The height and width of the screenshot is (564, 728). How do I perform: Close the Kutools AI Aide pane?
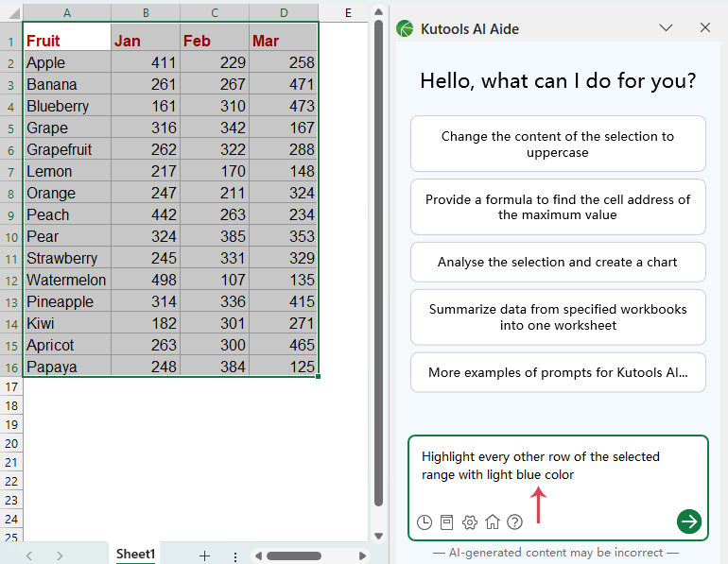pos(705,28)
